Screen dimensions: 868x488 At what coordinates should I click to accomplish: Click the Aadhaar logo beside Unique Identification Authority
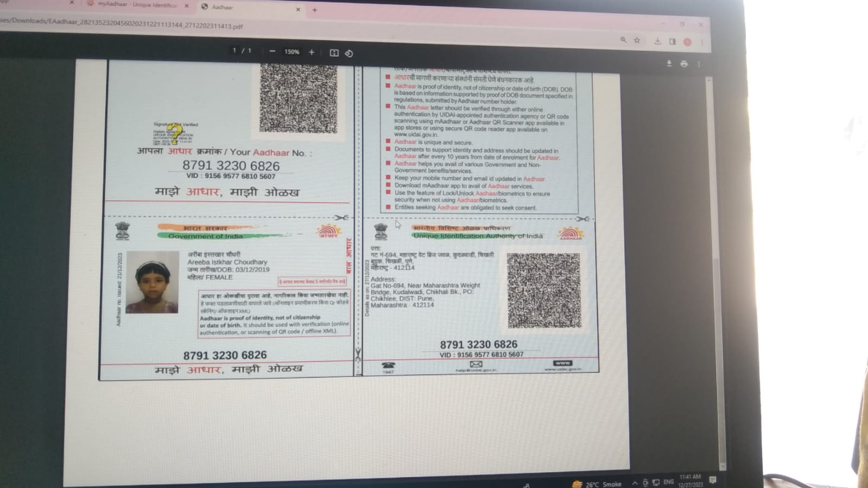[571, 233]
